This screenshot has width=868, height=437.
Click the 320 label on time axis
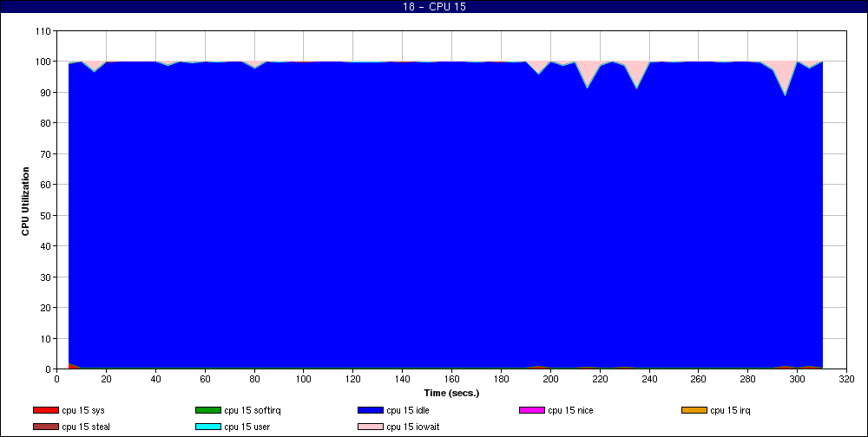tap(846, 379)
